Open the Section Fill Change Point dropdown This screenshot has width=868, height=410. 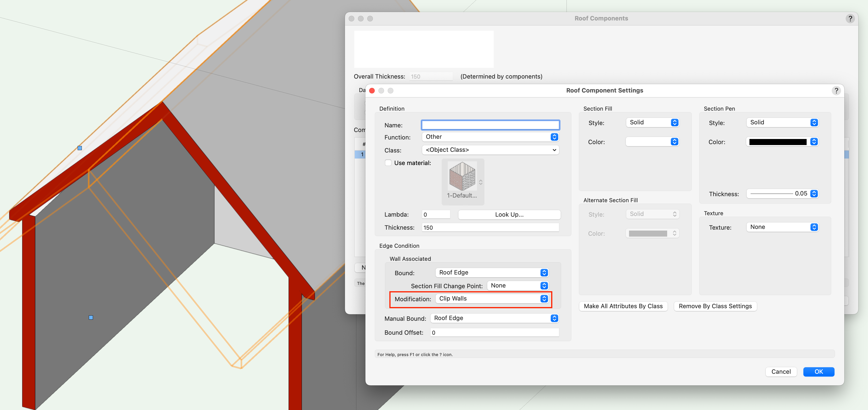pyautogui.click(x=517, y=286)
